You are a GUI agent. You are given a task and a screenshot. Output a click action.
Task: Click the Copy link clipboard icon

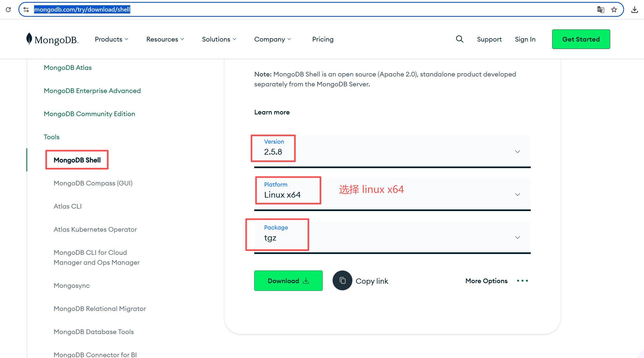tap(342, 280)
